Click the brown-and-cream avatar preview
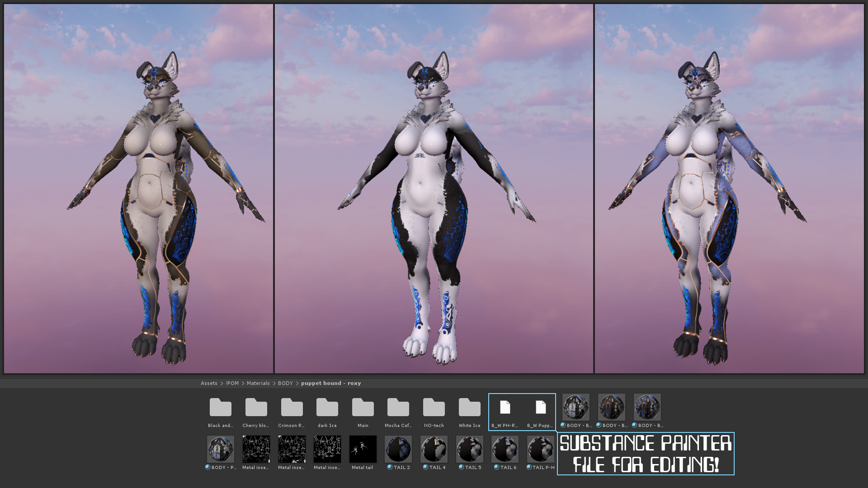This screenshot has width=868, height=488. click(139, 189)
